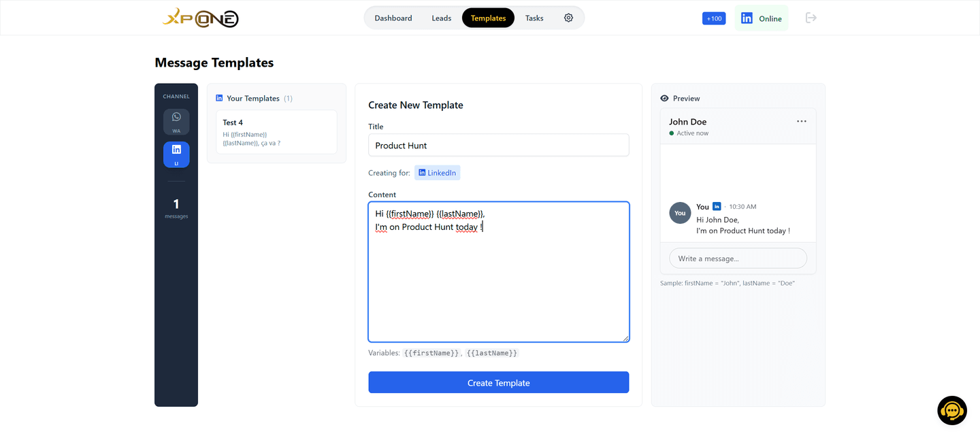Click the Preview eye icon
The height and width of the screenshot is (436, 980).
pos(664,99)
